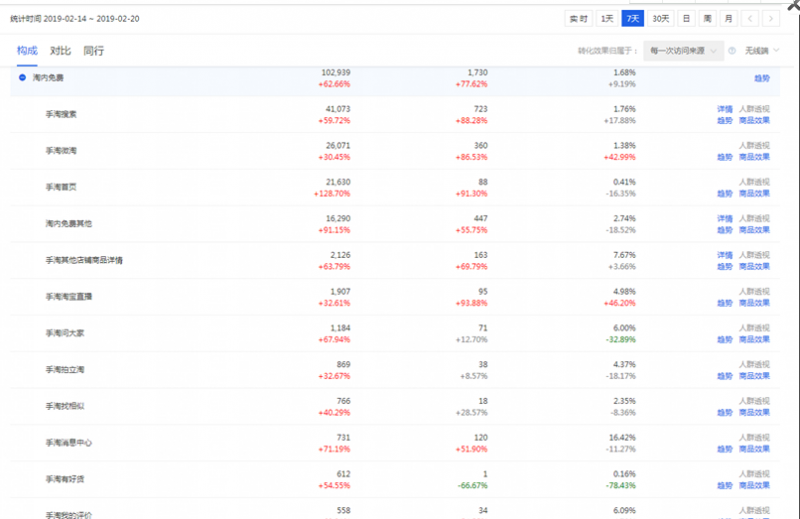Switch to the 同行 tab
Viewport: 800px width, 519px height.
pyautogui.click(x=93, y=51)
